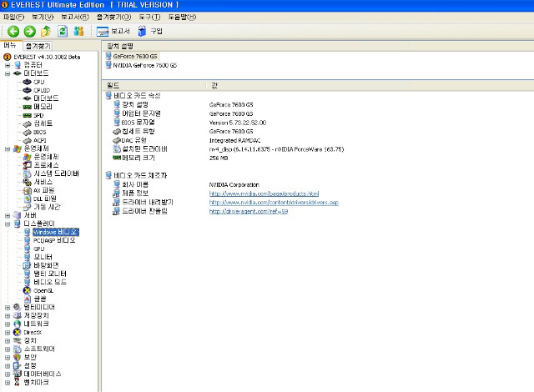Select the 프로세스 icon in tree

[x=27, y=165]
